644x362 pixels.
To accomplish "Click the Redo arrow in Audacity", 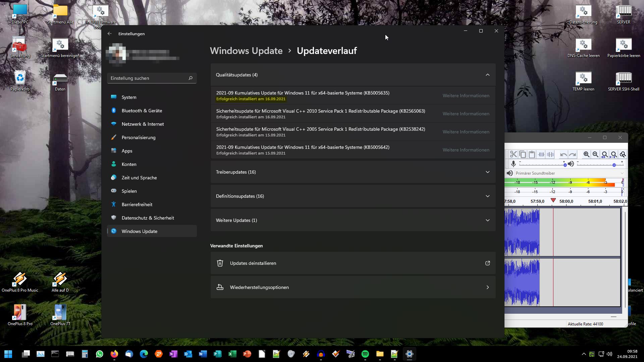I will point(573,155).
